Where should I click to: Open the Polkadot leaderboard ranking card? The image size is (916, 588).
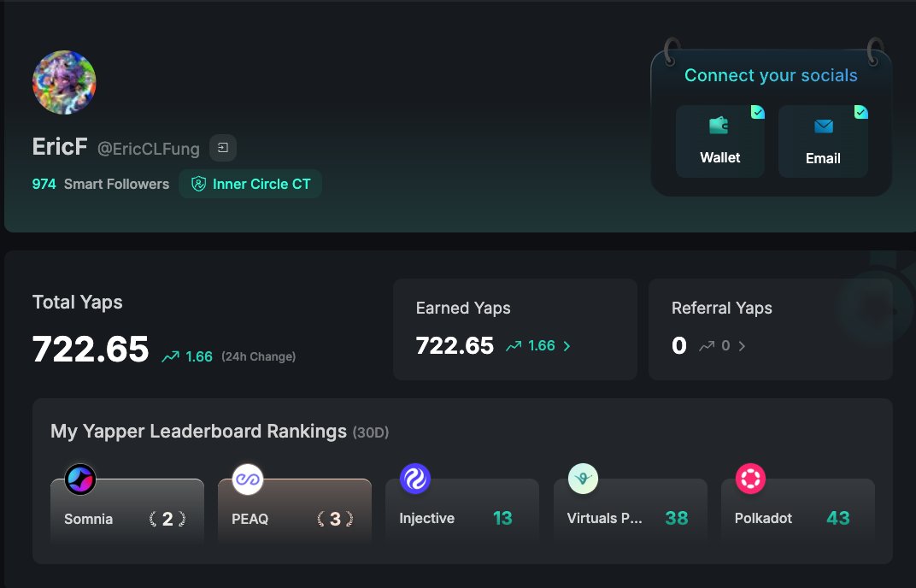point(798,511)
